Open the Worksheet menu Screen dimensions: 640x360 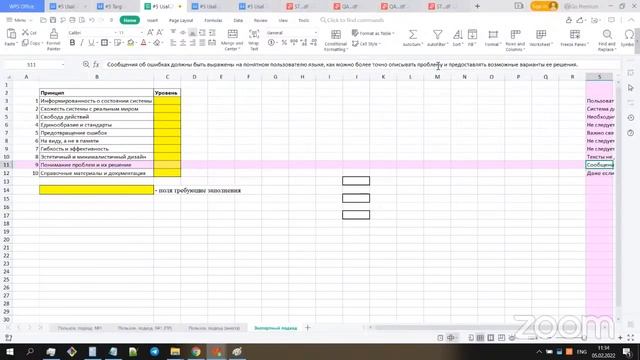(541, 38)
